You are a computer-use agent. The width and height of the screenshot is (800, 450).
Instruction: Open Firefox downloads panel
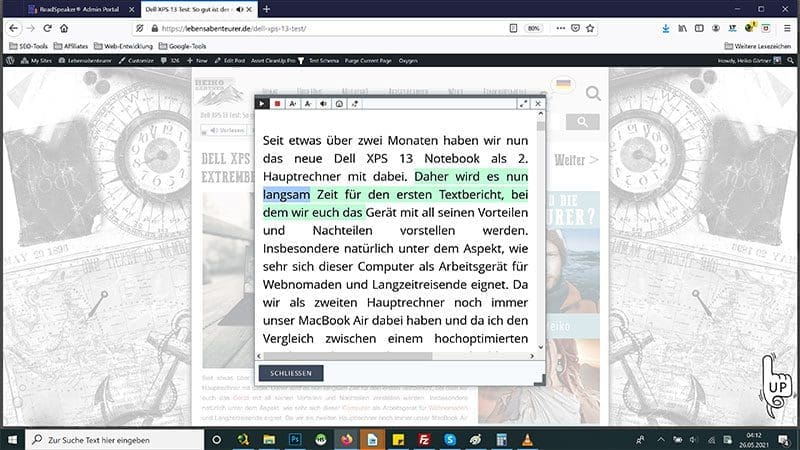[665, 29]
